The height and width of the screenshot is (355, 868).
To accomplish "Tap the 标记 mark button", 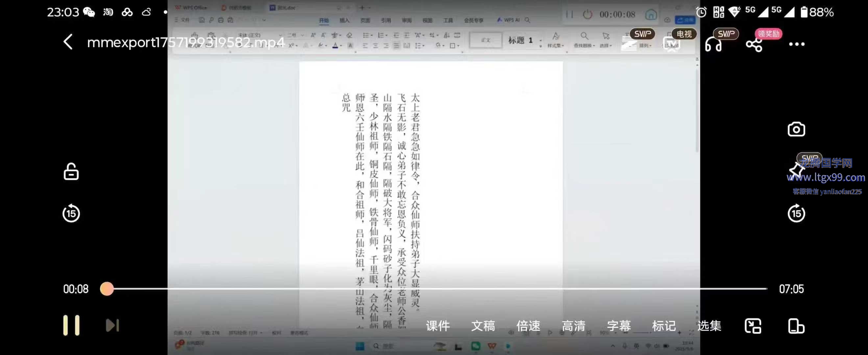I will coord(664,326).
